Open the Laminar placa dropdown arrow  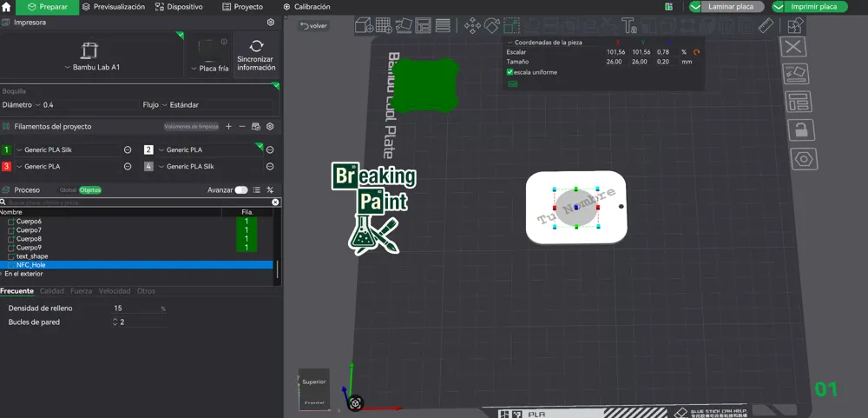click(x=695, y=7)
